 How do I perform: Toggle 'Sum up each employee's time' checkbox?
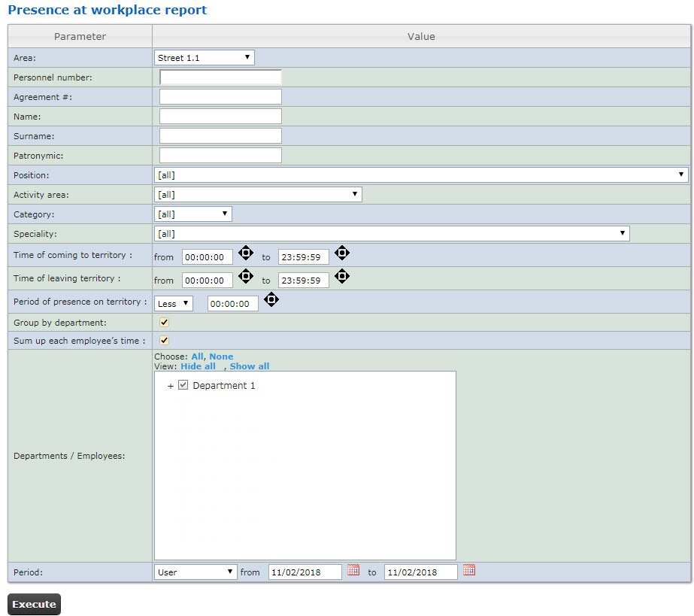165,340
